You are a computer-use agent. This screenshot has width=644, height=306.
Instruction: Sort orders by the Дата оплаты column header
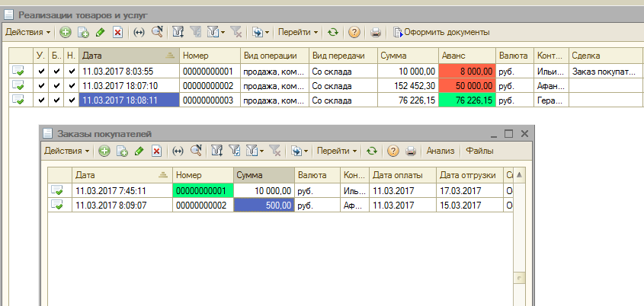point(402,174)
